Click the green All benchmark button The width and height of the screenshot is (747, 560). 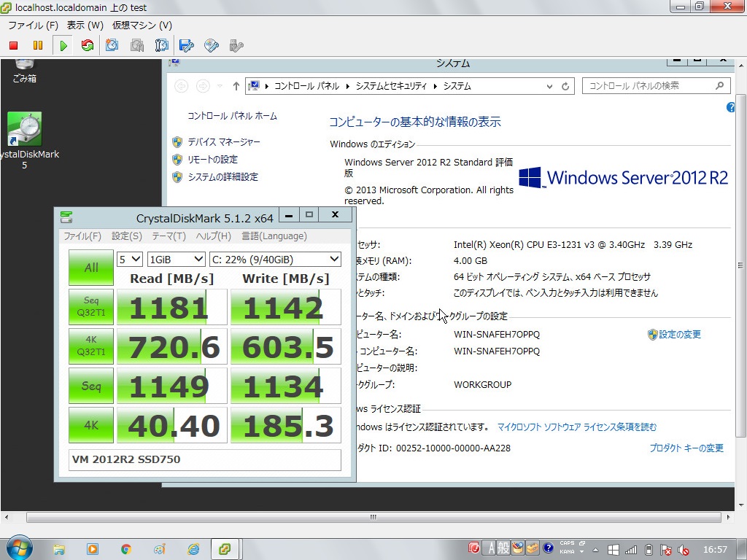tap(91, 268)
